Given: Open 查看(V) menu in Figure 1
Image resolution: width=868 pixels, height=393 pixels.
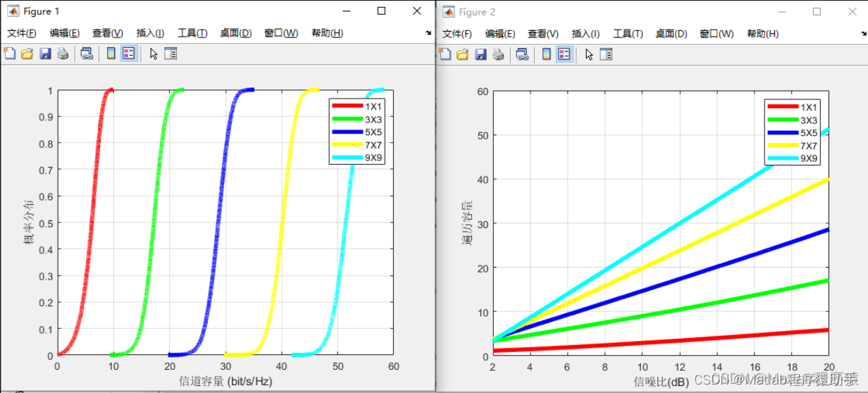Looking at the screenshot, I should (107, 33).
